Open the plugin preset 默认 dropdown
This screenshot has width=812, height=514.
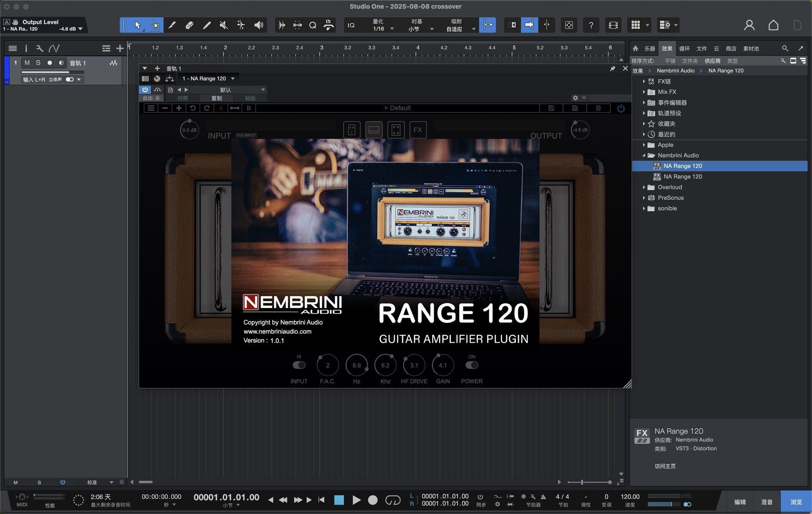coord(229,90)
